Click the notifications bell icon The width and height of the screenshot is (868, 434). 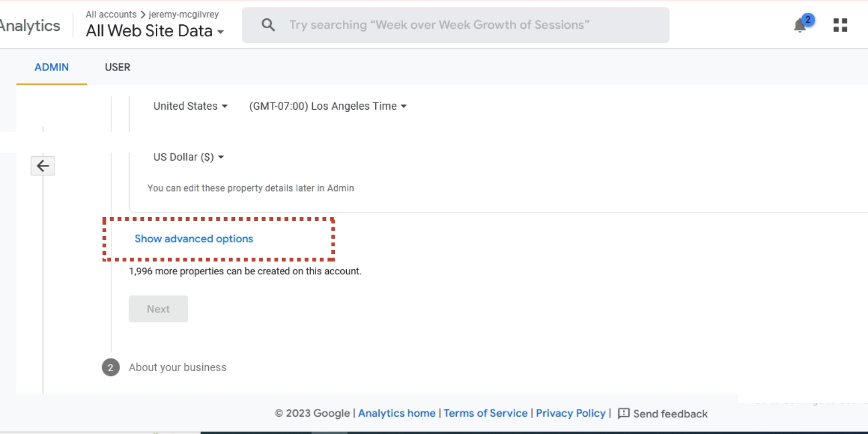pos(800,25)
